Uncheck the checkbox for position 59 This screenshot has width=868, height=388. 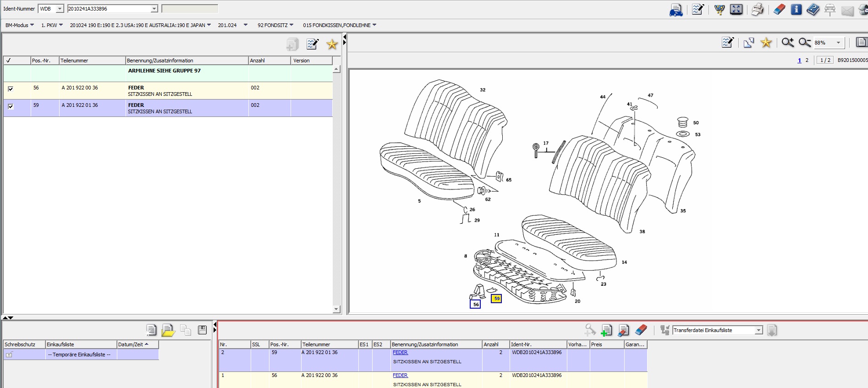11,106
